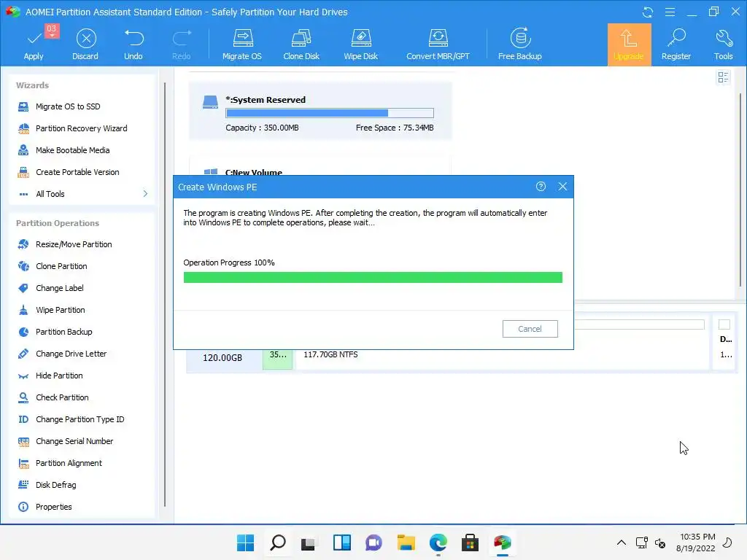Open Widgets from taskbar
This screenshot has height=560, width=747.
coord(342,542)
